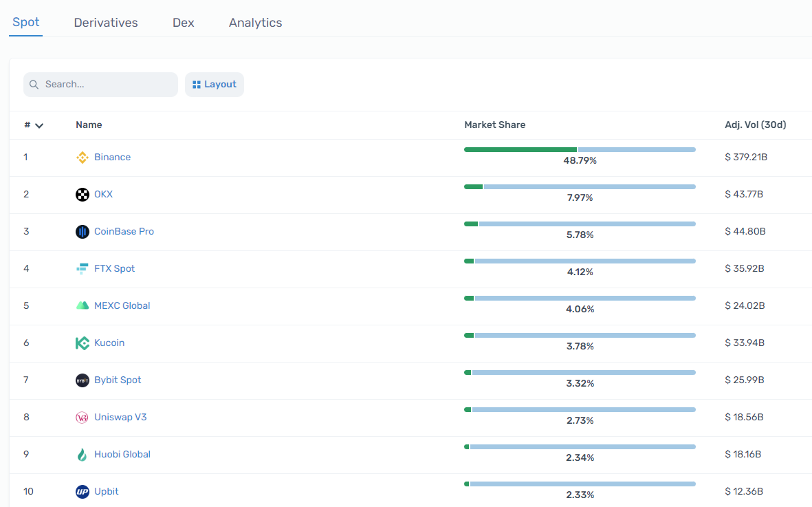
Task: Click the Huobi Global flame icon
Action: pyautogui.click(x=83, y=455)
